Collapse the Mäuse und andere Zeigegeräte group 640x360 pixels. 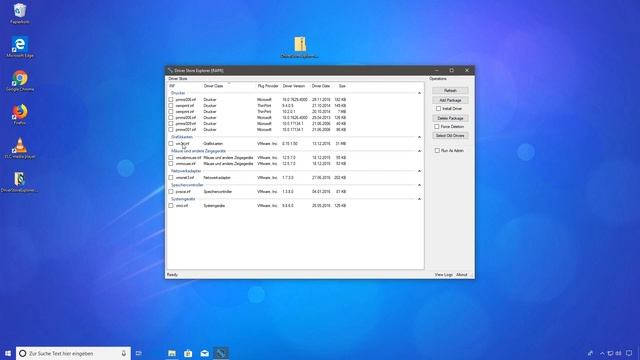[x=419, y=151]
